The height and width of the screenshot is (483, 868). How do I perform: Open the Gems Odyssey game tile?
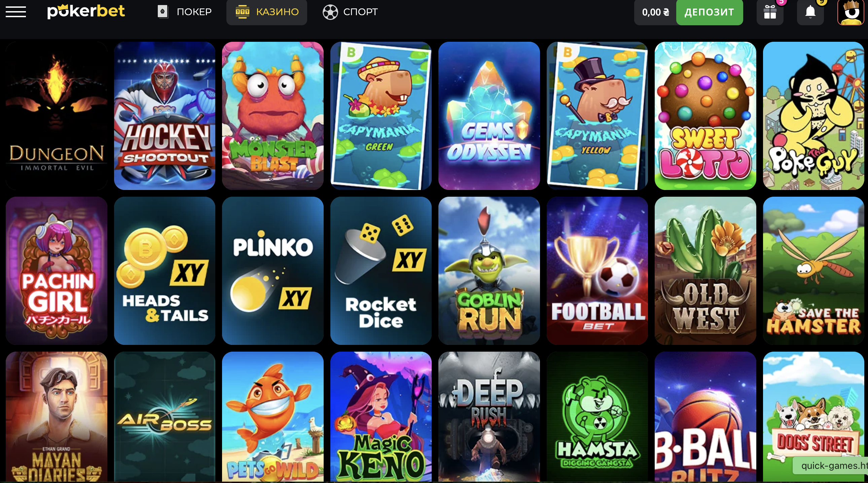[x=489, y=116]
